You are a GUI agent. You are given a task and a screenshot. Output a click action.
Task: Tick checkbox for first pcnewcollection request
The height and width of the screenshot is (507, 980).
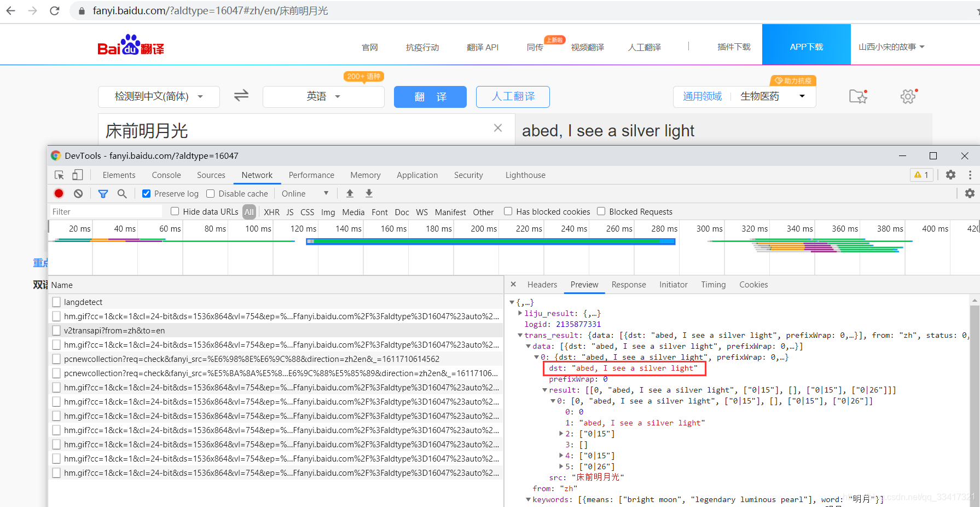pos(56,359)
